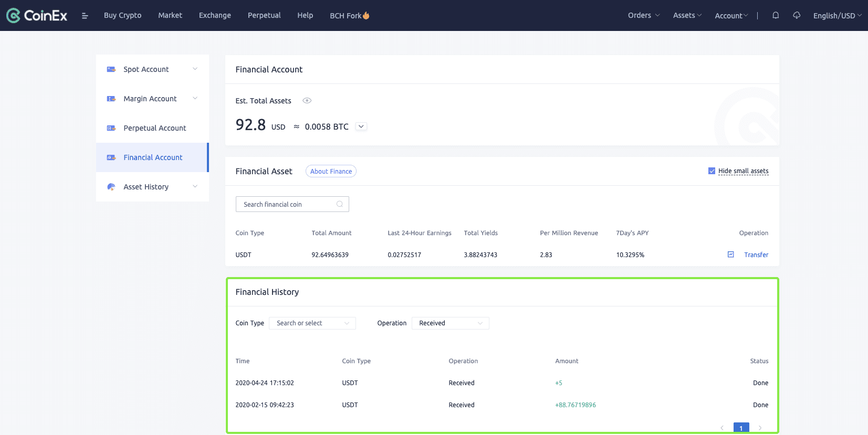The image size is (868, 435).
Task: Expand the Asset History section
Action: (195, 186)
